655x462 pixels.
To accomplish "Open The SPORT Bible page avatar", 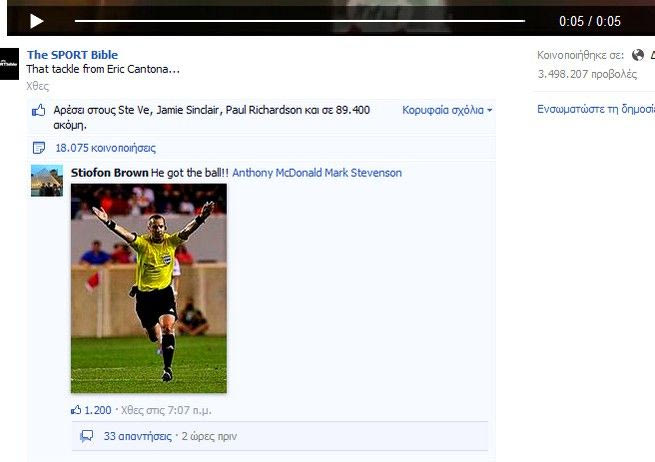I will pos(9,64).
